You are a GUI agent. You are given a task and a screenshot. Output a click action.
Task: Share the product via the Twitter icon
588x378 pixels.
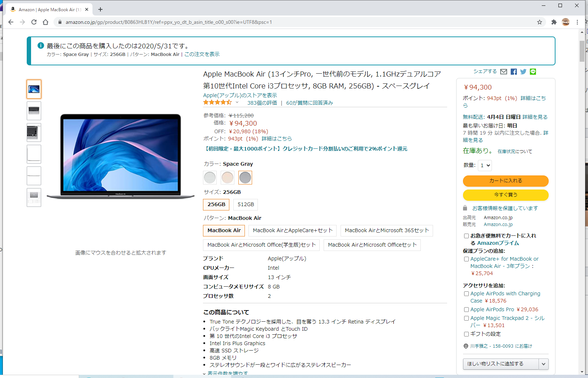coord(523,71)
